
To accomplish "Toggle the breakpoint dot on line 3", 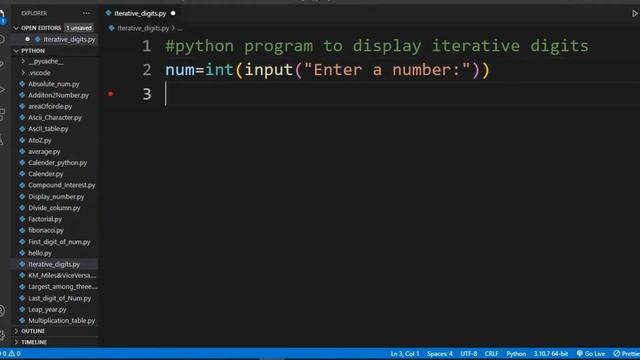I will tap(110, 94).
